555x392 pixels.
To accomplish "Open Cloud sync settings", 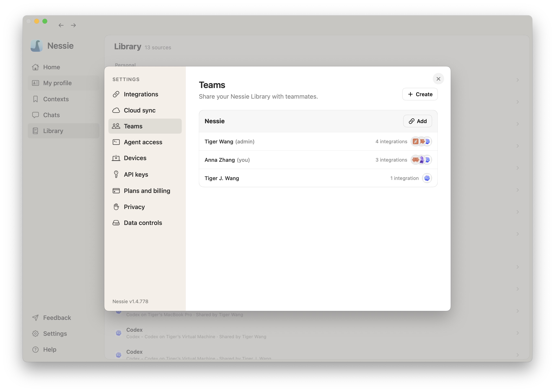I will pos(145,110).
